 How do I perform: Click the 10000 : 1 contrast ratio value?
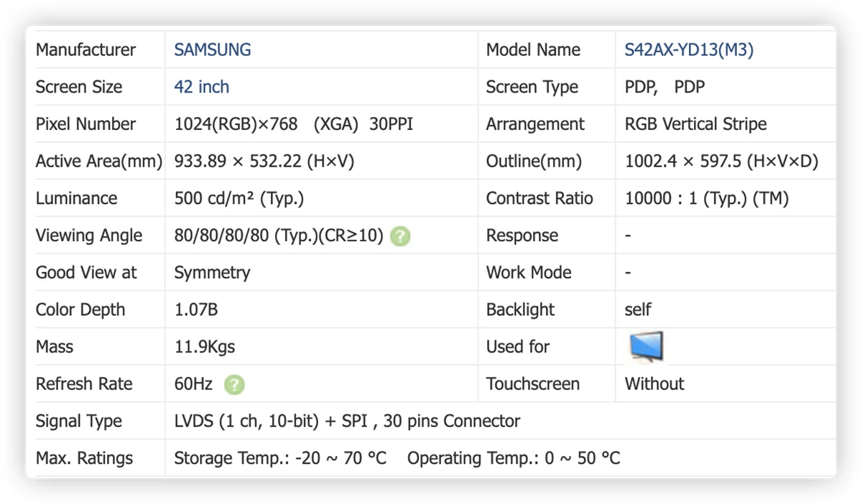click(707, 199)
